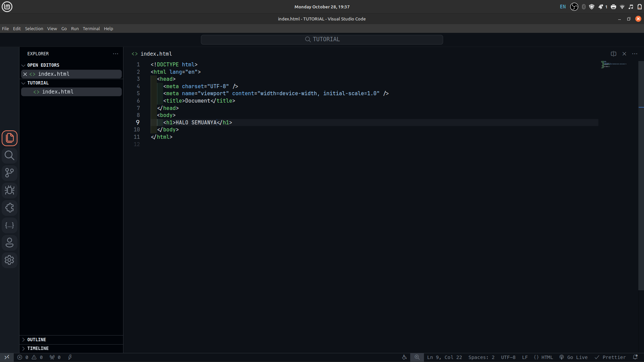Open Source Control view

point(9,173)
